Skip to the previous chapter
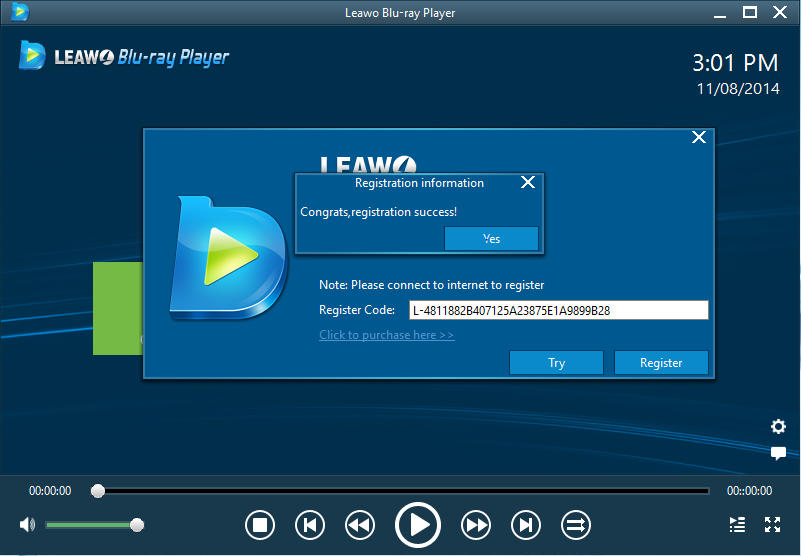 [310, 525]
